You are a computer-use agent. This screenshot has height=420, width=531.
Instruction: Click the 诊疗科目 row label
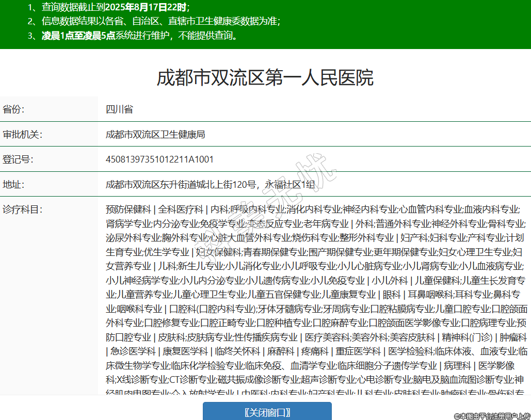point(22,209)
